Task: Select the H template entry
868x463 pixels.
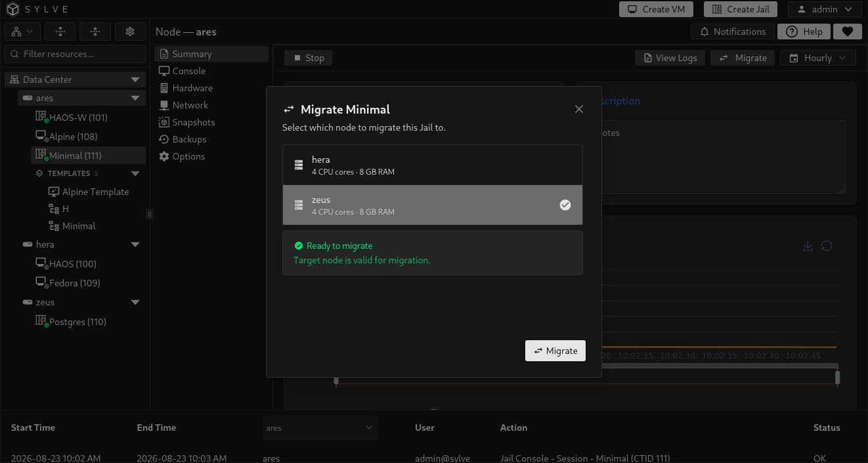Action: [x=59, y=209]
